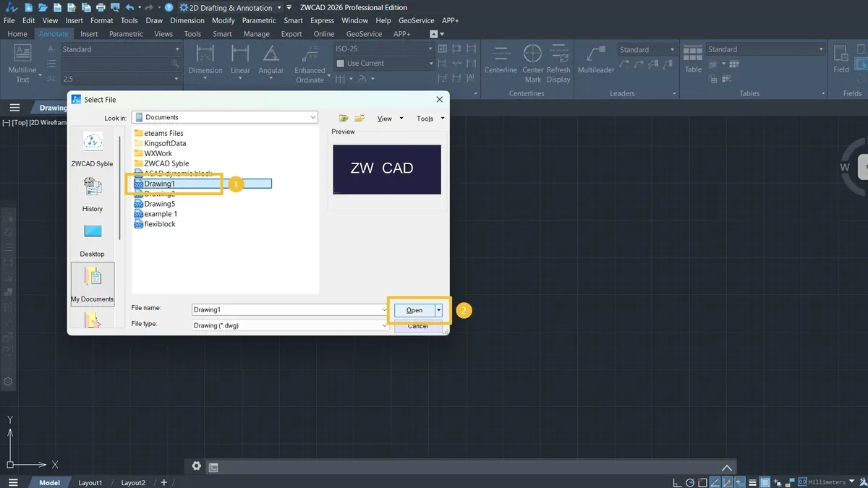Click the Center Mark tool
This screenshot has height=488, width=868.
coord(533,64)
